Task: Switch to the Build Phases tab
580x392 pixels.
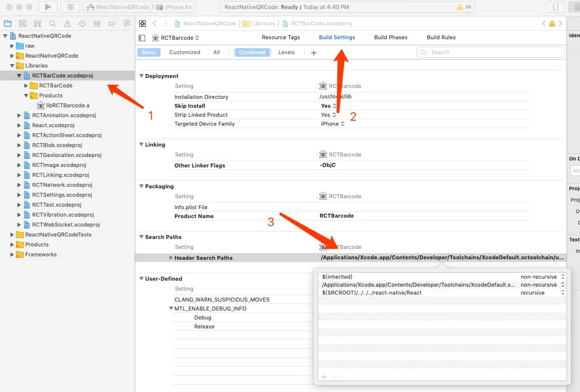Action: [x=390, y=37]
